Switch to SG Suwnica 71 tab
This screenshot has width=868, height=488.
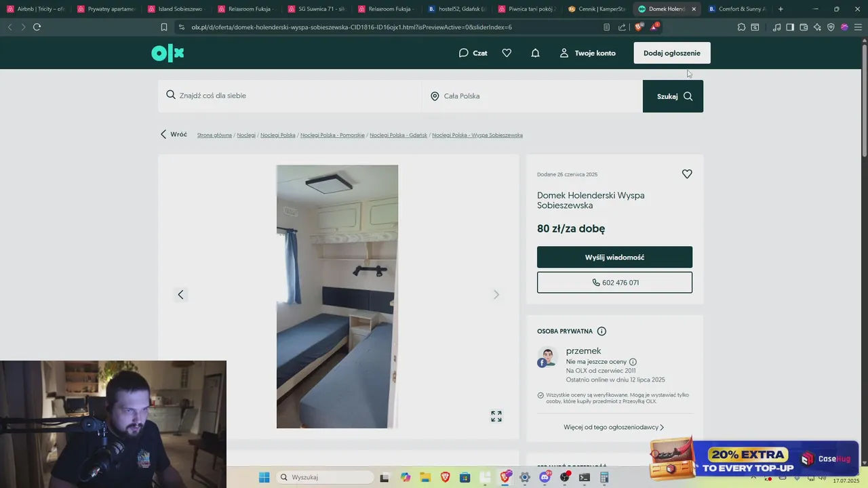tap(317, 9)
